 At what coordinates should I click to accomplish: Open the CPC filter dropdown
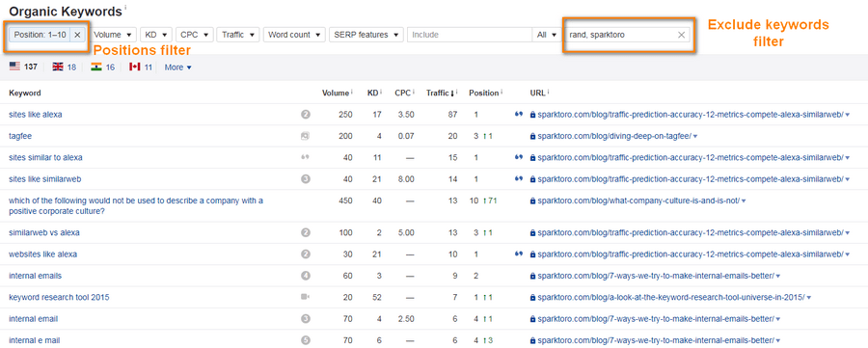tap(194, 35)
